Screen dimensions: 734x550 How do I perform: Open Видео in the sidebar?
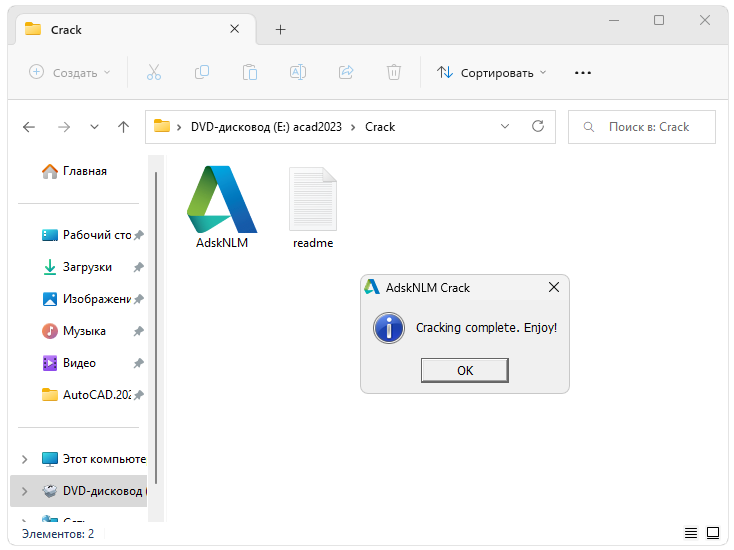coord(70,363)
